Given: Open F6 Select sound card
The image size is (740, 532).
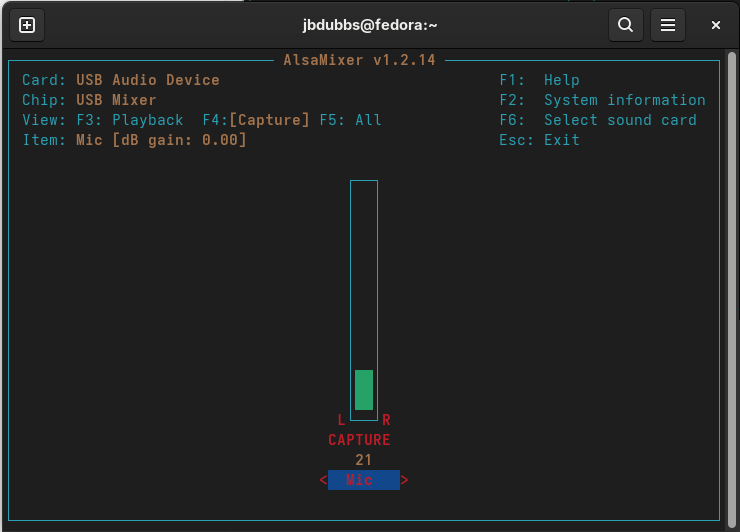Looking at the screenshot, I should [x=598, y=120].
